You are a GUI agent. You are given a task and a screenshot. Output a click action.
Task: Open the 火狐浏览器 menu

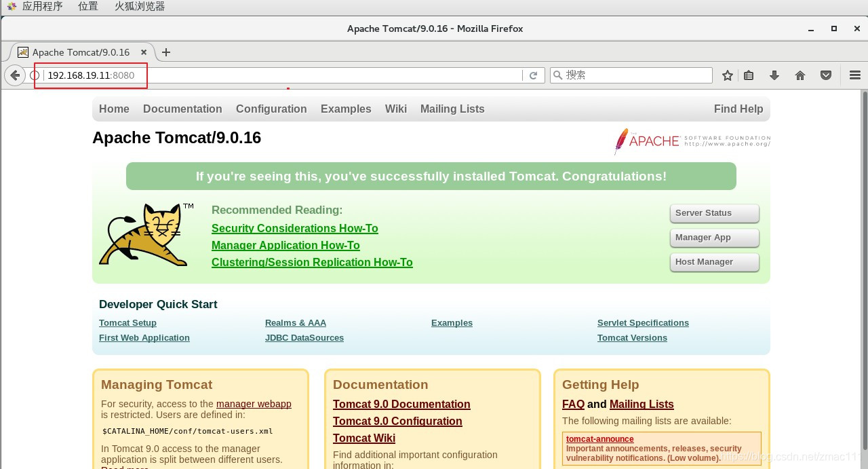click(140, 6)
